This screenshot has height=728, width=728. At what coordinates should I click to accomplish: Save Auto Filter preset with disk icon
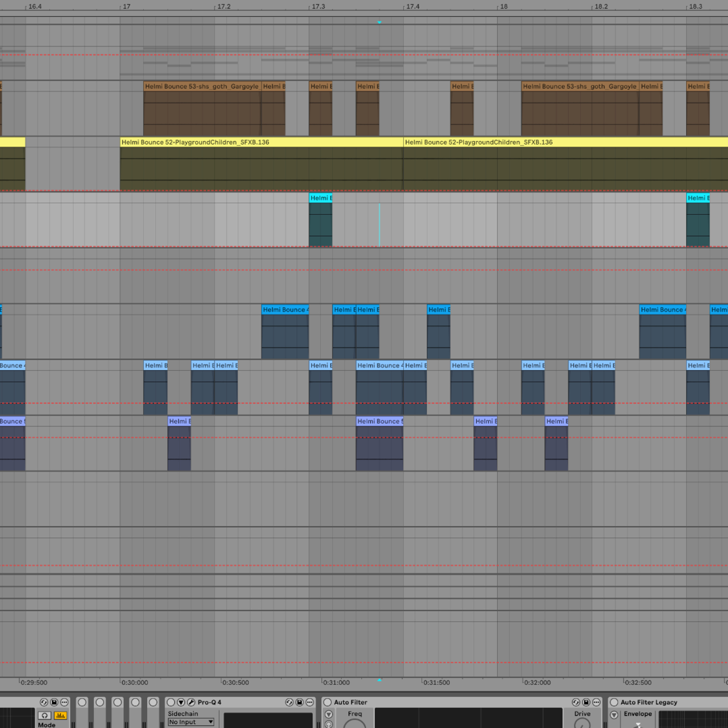tap(586, 702)
